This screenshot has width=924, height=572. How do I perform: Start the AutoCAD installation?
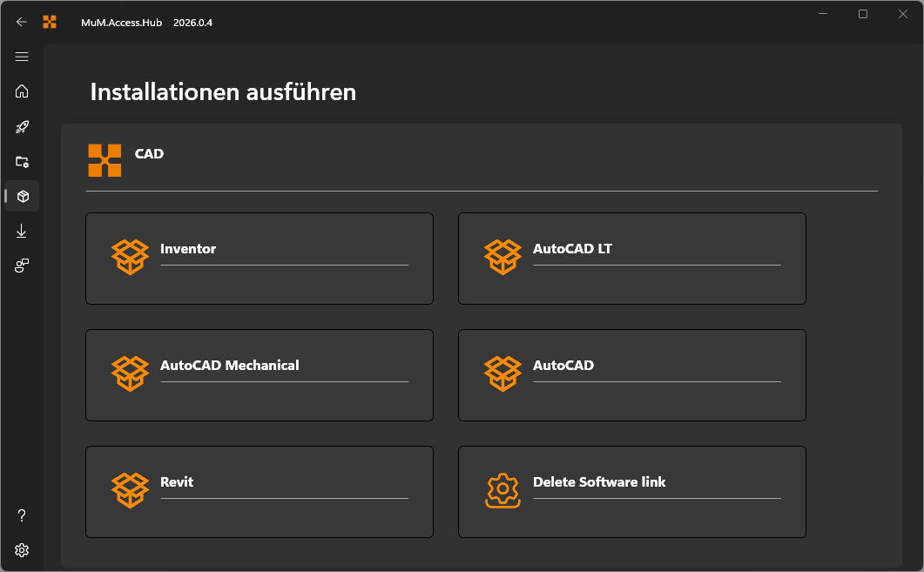pyautogui.click(x=631, y=374)
